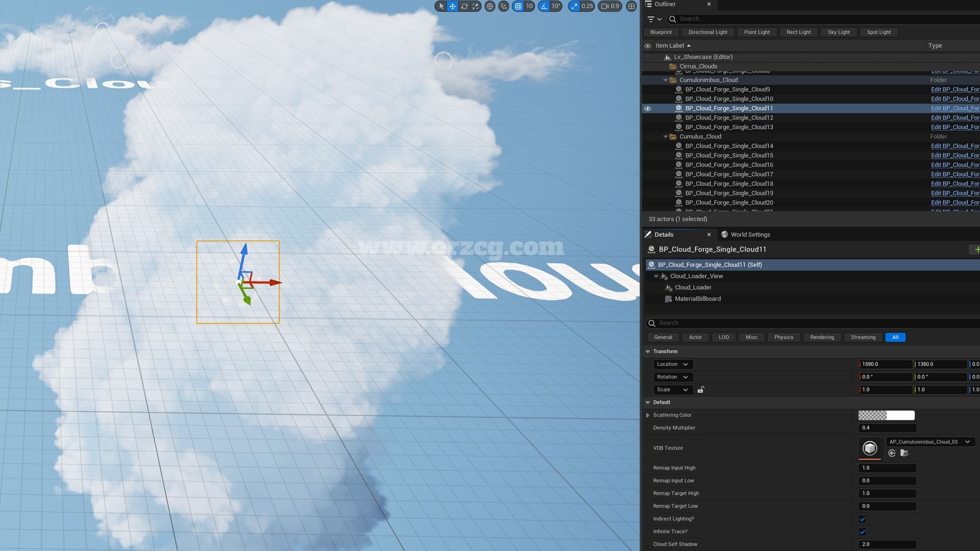This screenshot has width=980, height=551.
Task: Toggle grid snapping in viewport toolbar
Action: pyautogui.click(x=518, y=6)
